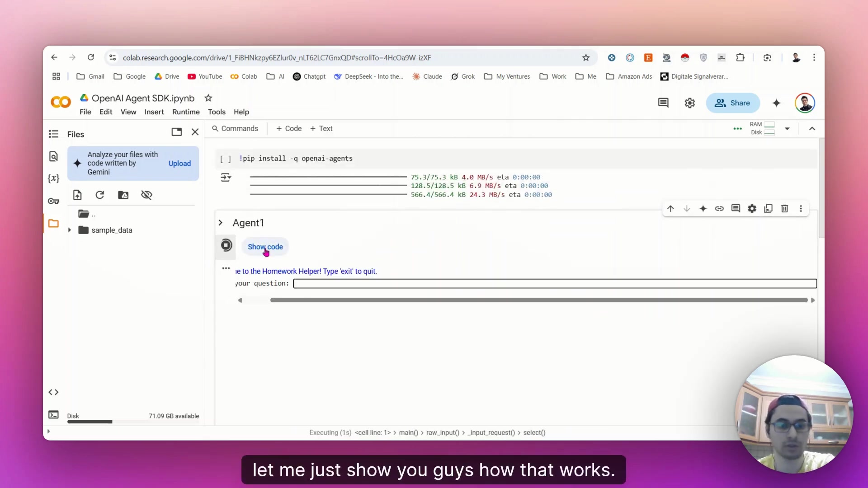The image size is (868, 488).
Task: Open Colab settings gear in header
Action: [x=689, y=103]
